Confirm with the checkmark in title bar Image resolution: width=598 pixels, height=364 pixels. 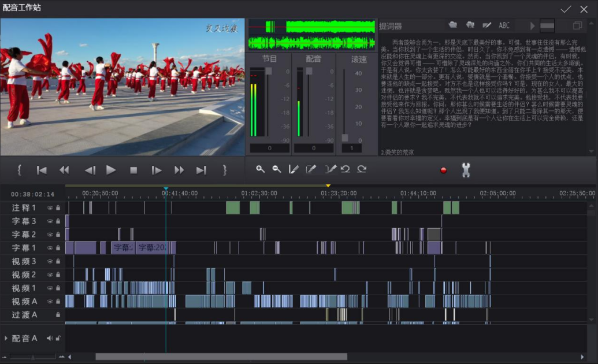566,9
